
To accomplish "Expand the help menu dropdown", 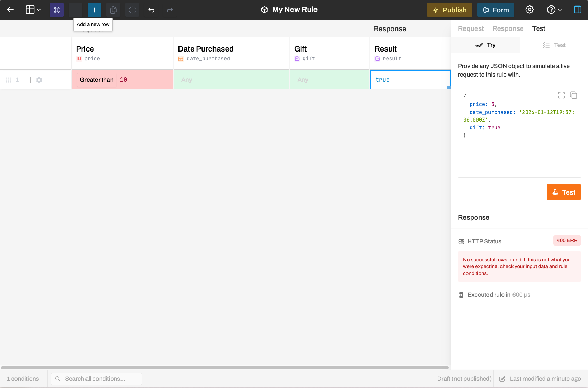I will tap(554, 10).
